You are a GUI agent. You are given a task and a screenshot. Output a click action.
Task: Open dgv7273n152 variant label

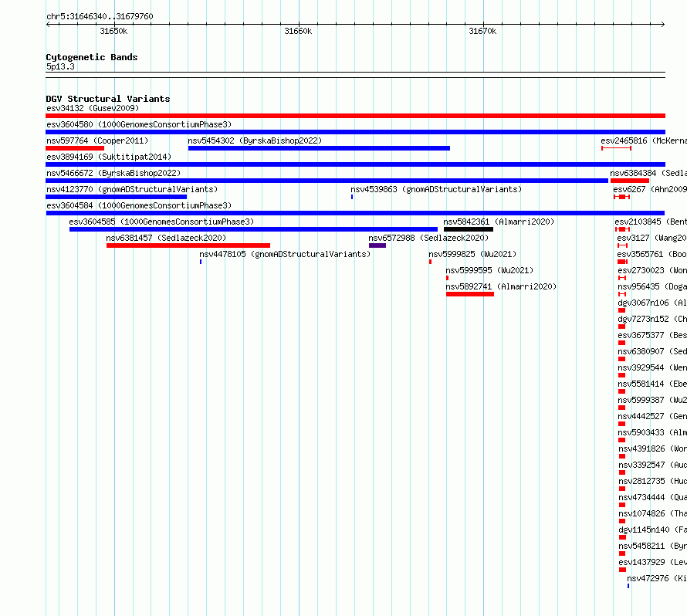(x=652, y=319)
